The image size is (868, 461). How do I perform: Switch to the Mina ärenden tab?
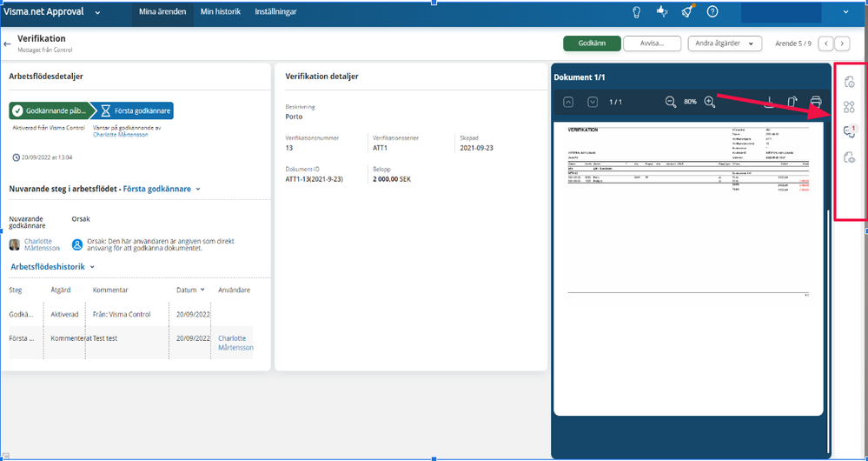tap(162, 11)
